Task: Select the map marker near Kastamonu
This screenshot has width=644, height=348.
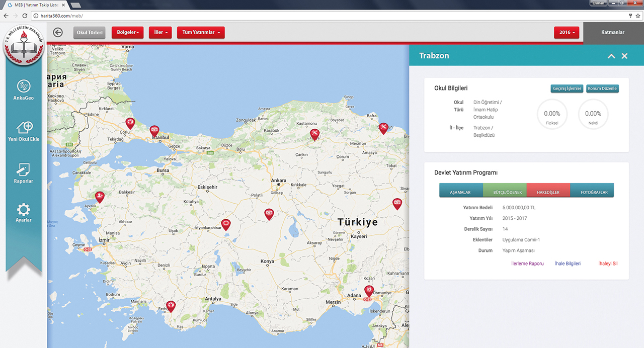Action: (315, 133)
